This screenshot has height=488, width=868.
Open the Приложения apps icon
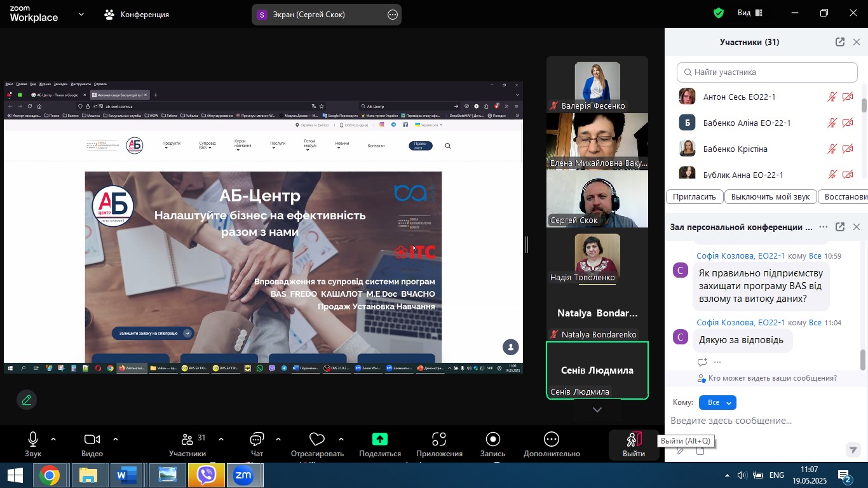(x=439, y=439)
